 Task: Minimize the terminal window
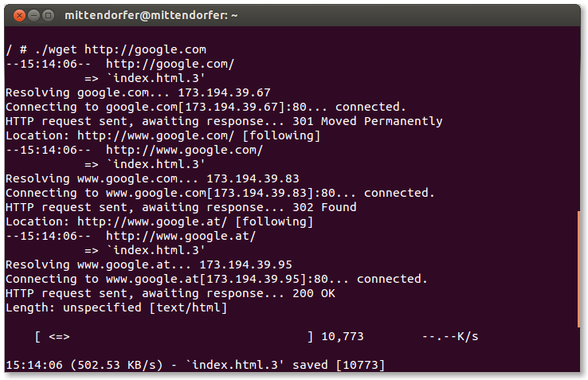(x=34, y=15)
